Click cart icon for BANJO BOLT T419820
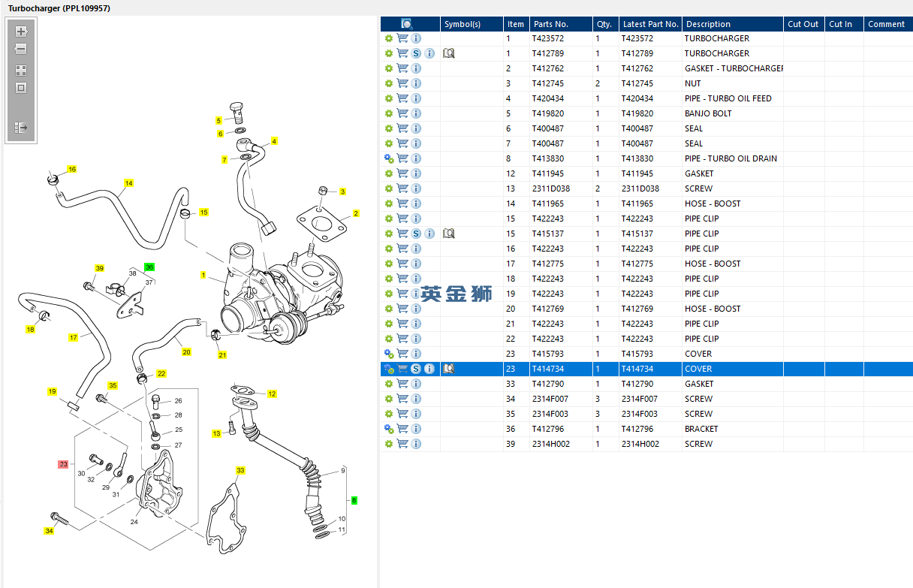The height and width of the screenshot is (588, 913). tap(402, 113)
